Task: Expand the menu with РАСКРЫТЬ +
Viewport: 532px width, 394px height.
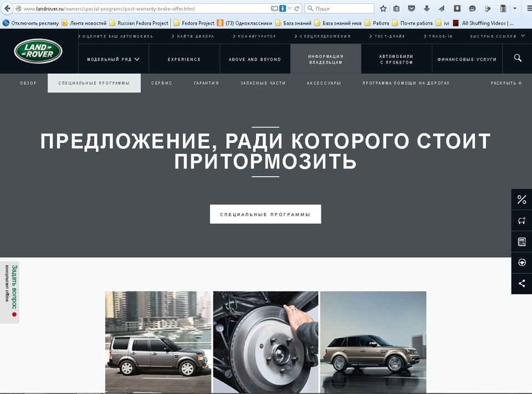Action: coord(505,83)
